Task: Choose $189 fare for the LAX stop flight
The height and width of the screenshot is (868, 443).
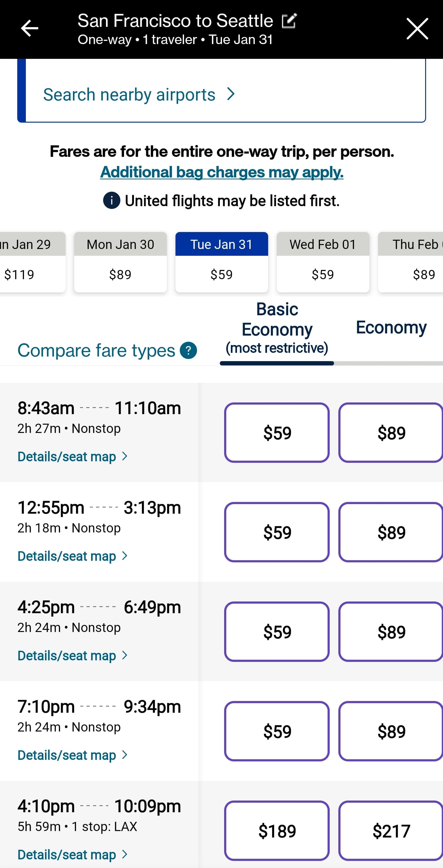Action: 277,831
